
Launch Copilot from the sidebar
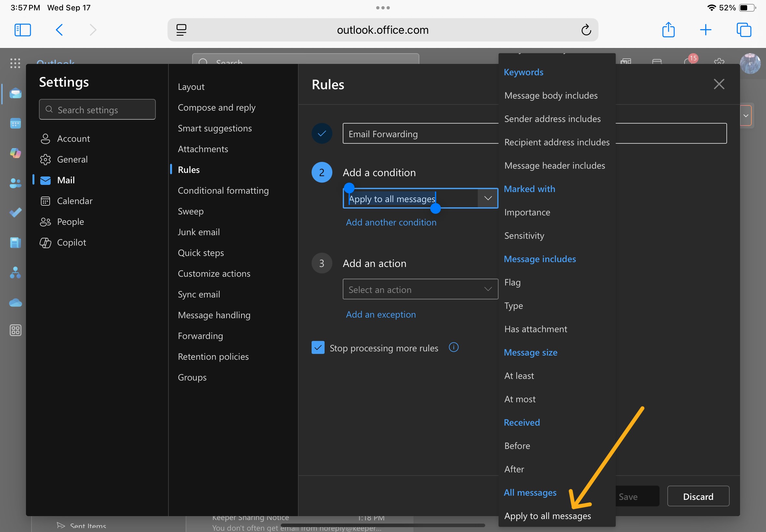coord(15,153)
